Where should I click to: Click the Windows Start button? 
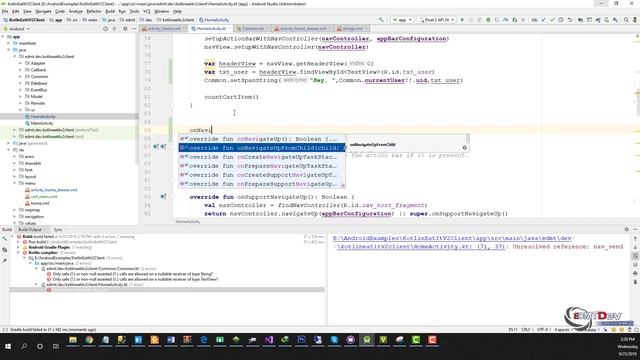pos(8,346)
